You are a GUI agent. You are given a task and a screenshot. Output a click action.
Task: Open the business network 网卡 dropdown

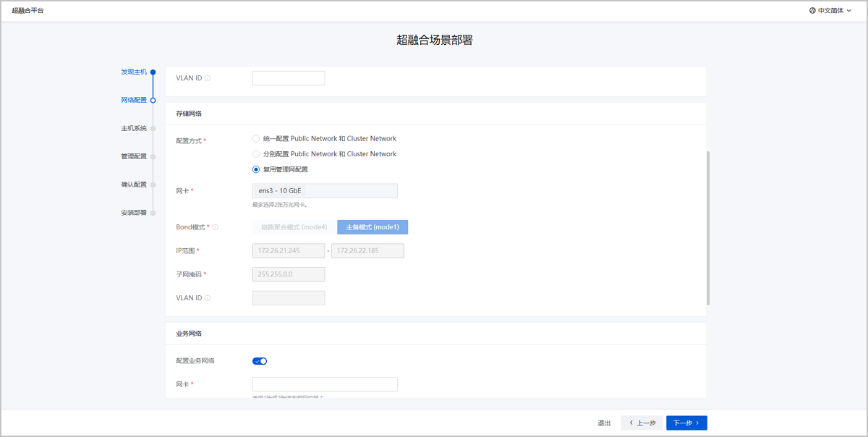325,384
